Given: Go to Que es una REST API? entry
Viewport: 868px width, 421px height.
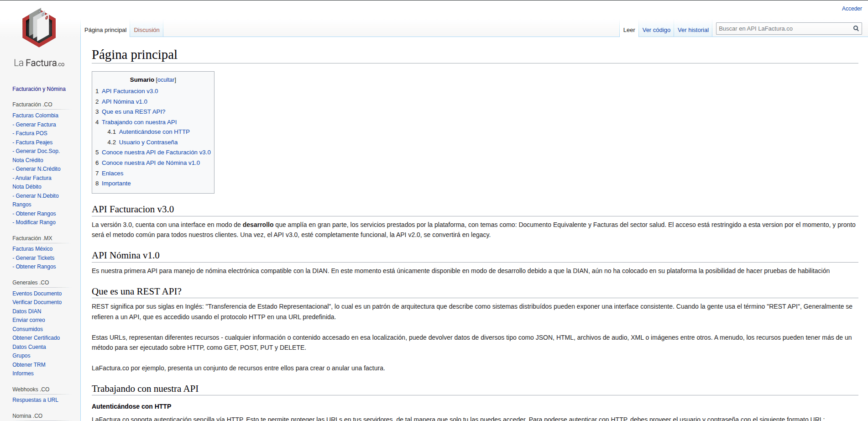Looking at the screenshot, I should pos(133,112).
